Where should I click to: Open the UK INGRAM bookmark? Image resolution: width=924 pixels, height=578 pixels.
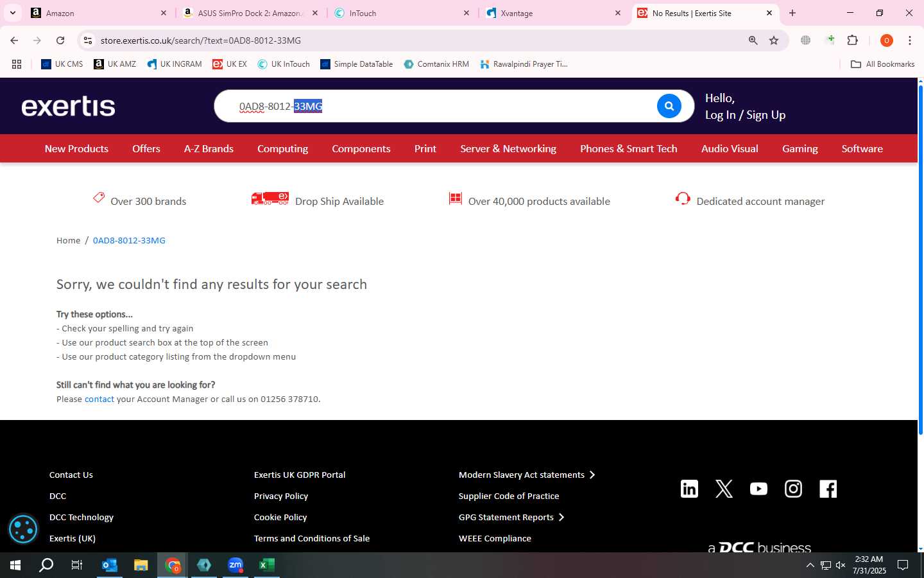pyautogui.click(x=175, y=64)
